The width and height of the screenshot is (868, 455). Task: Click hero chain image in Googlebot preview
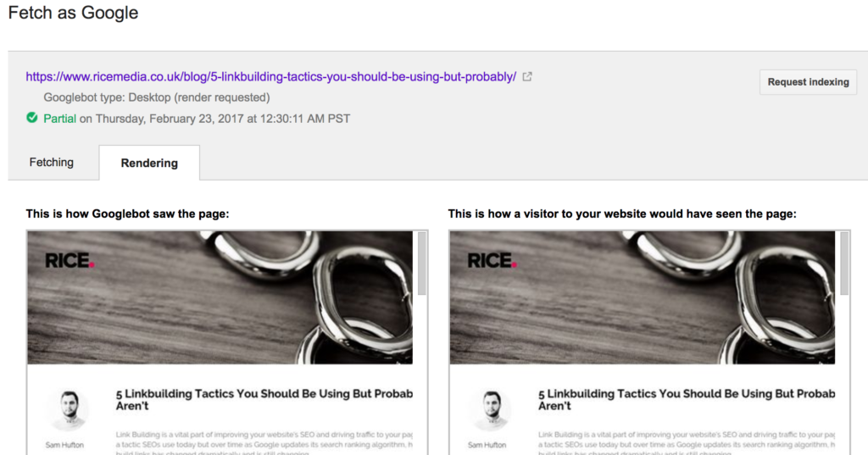click(x=220, y=297)
